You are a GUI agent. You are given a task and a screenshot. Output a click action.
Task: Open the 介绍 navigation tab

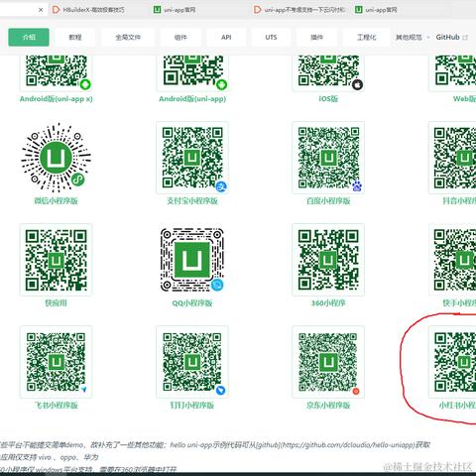coord(29,37)
